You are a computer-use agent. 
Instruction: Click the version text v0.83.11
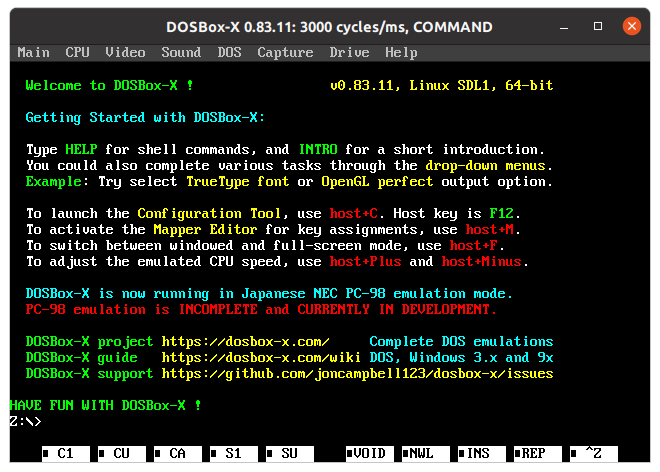[x=361, y=86]
